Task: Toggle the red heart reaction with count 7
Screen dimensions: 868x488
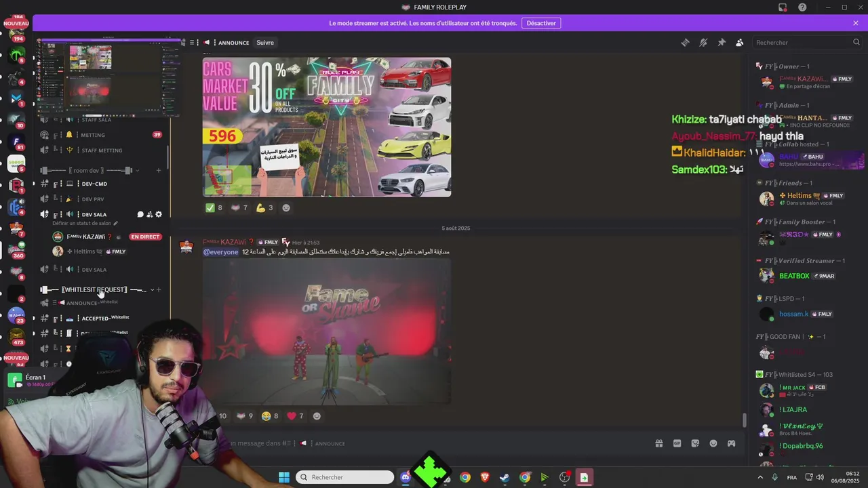Action: 296,416
